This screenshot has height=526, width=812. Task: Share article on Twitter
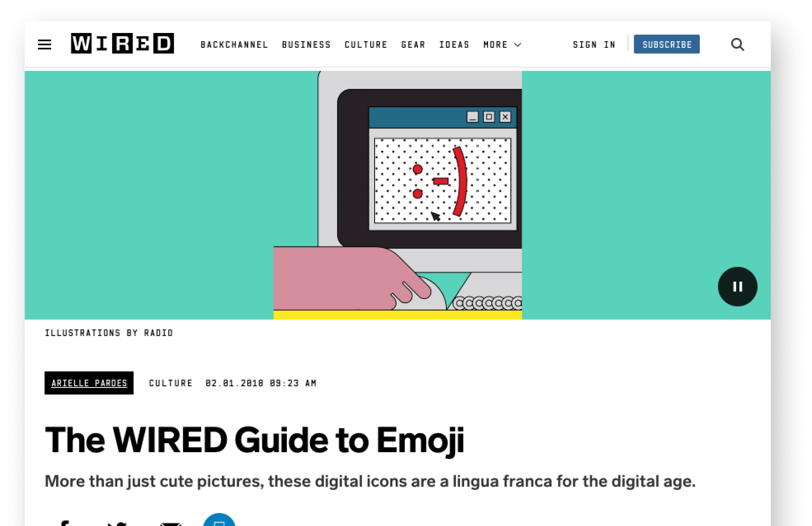(117, 523)
